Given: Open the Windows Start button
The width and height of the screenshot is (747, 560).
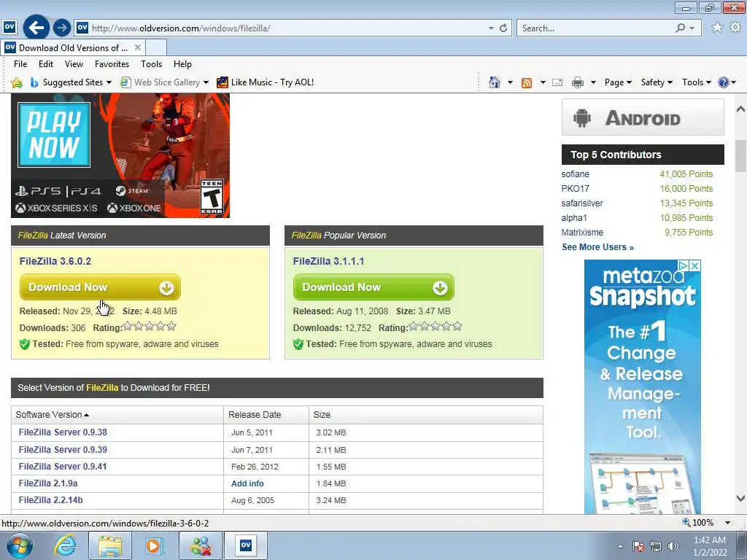Looking at the screenshot, I should click(x=20, y=545).
